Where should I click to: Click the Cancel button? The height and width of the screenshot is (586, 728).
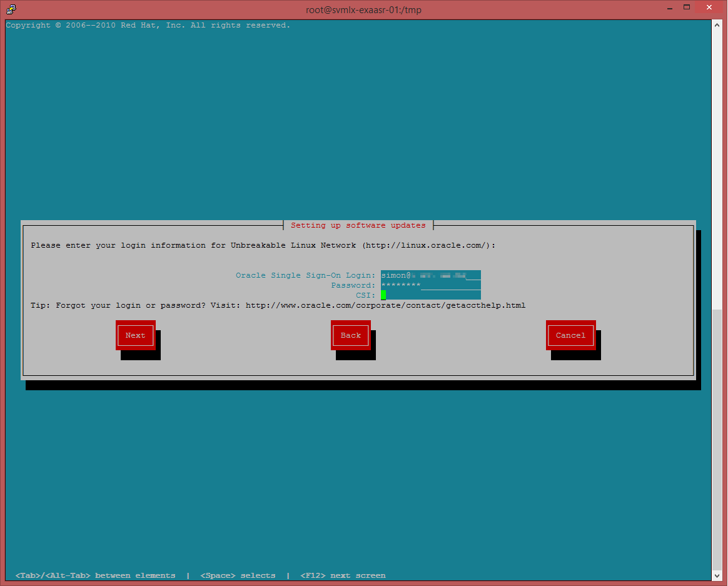[x=570, y=335]
